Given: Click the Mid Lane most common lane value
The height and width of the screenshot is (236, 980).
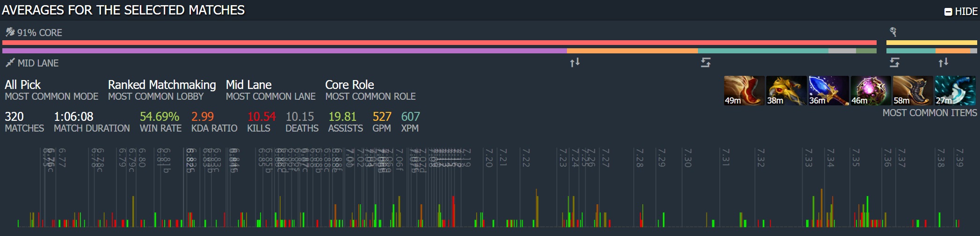Looking at the screenshot, I should coord(248,85).
